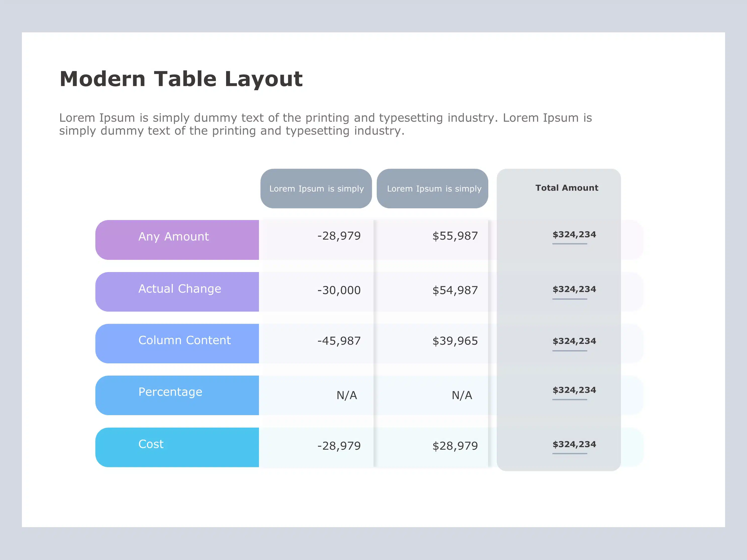
Task: Select $324,234 total in Cost row
Action: point(574,445)
